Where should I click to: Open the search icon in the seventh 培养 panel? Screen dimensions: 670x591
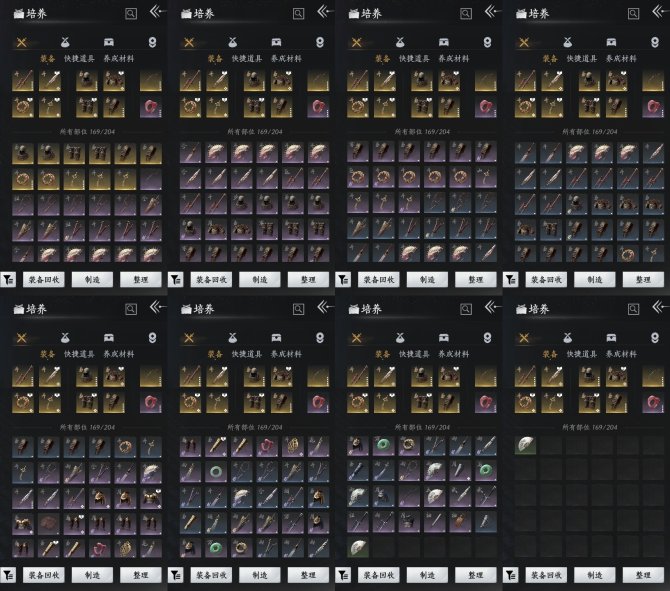click(x=466, y=309)
